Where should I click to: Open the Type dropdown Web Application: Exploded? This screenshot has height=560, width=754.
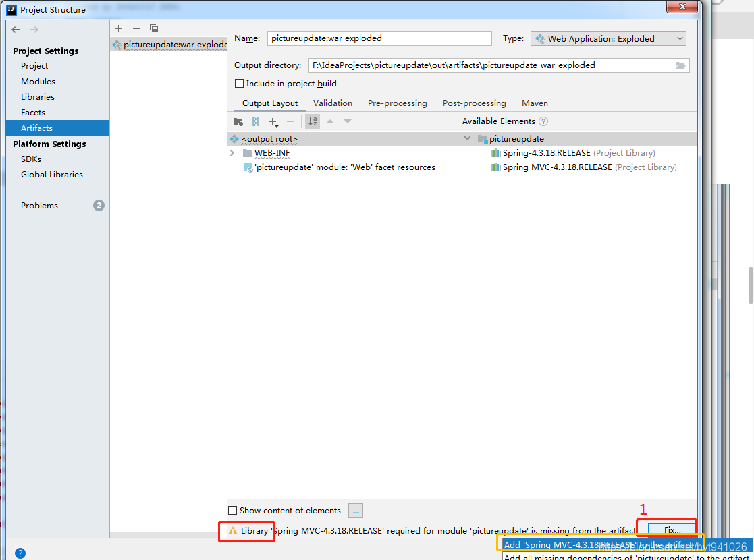(608, 39)
